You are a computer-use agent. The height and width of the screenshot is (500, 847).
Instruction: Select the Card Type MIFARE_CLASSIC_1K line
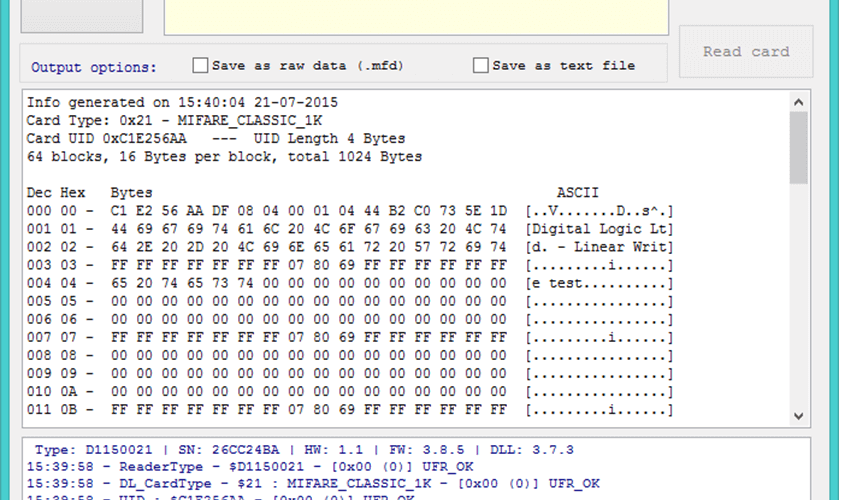click(x=174, y=120)
